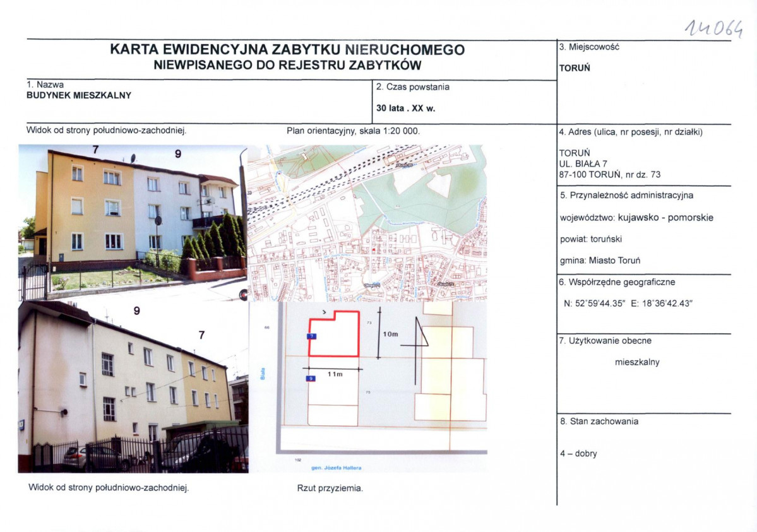This screenshot has height=532, width=757.
Task: Select "województwo: kujawsko - pomorskie"
Action: coord(636,217)
